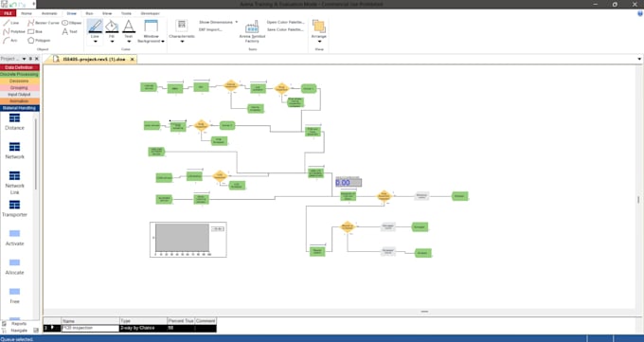The width and height of the screenshot is (644, 342).
Task: Switch to the Run ribbon tab
Action: [x=89, y=13]
